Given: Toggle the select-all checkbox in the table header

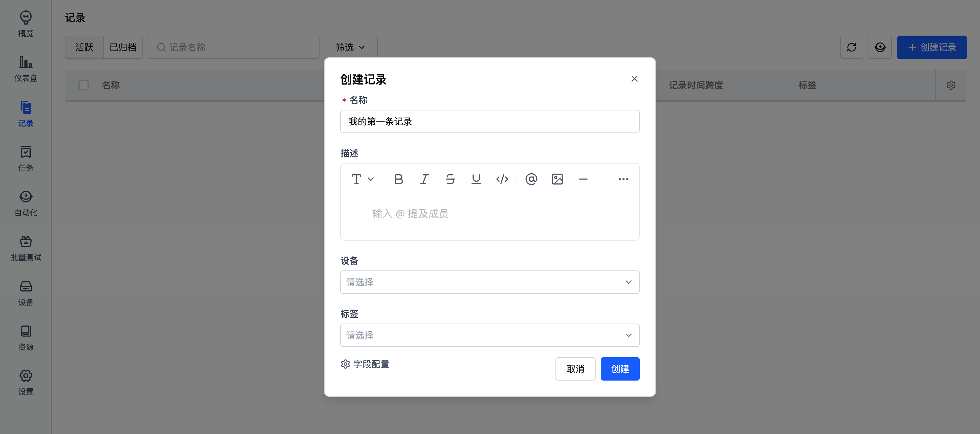Looking at the screenshot, I should pos(84,85).
